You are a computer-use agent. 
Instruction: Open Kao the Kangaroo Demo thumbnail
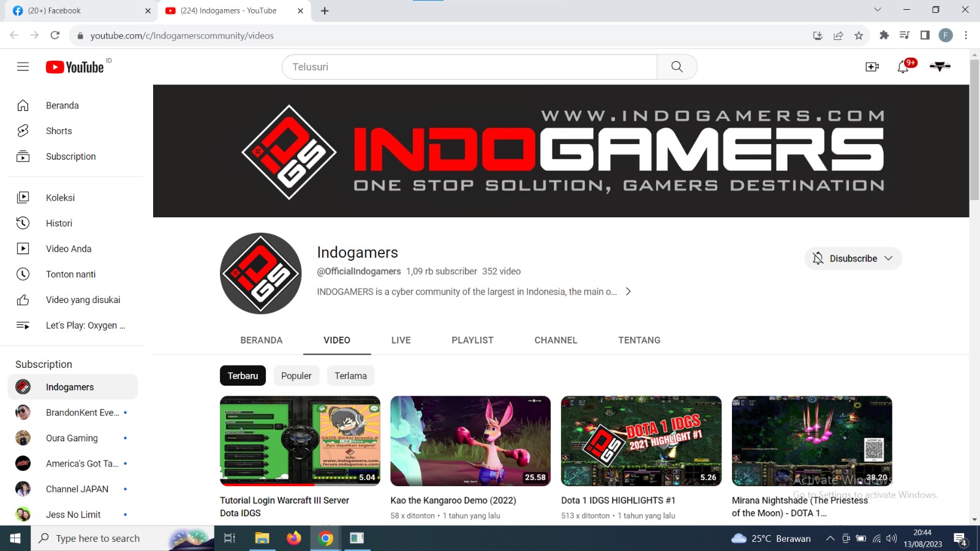(470, 441)
